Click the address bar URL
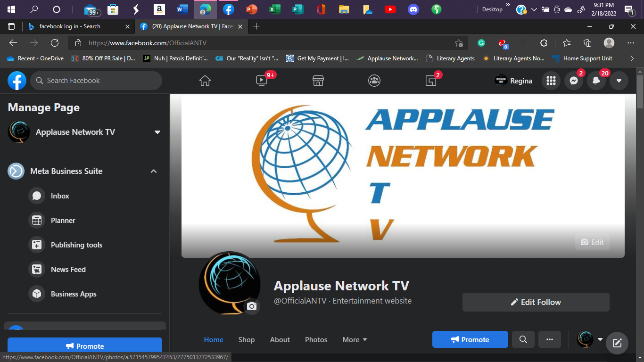This screenshot has width=644, height=362. tap(148, 43)
